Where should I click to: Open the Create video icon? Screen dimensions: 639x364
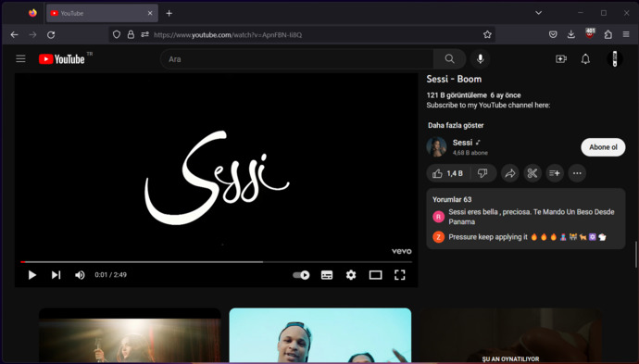coord(561,59)
